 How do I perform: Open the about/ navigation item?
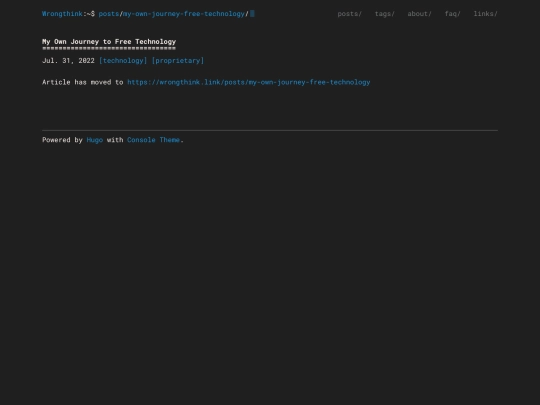[x=419, y=14]
